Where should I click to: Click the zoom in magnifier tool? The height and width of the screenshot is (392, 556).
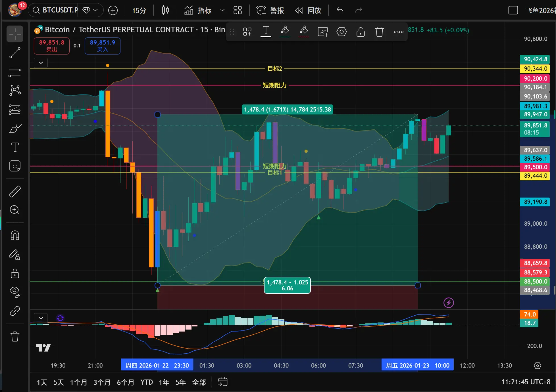15,210
